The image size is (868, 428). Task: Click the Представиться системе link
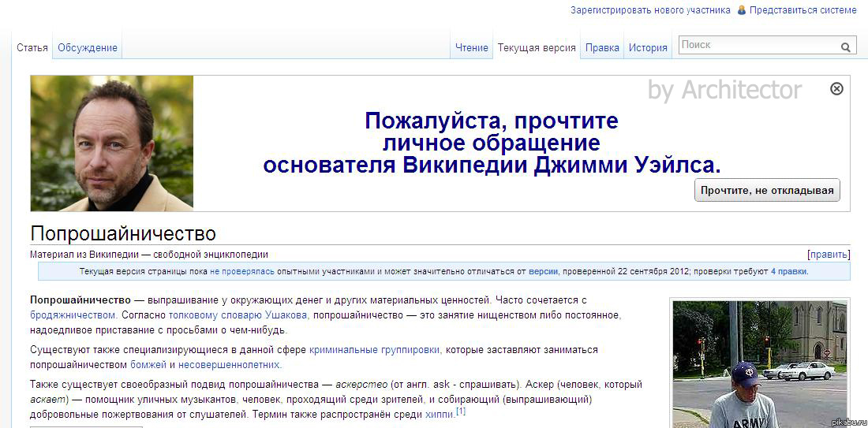(x=803, y=10)
